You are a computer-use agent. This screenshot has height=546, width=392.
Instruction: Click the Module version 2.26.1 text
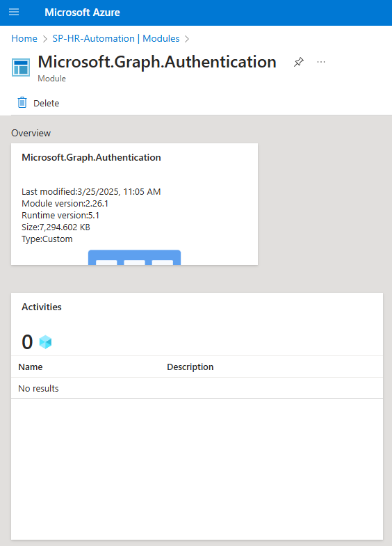tap(65, 203)
